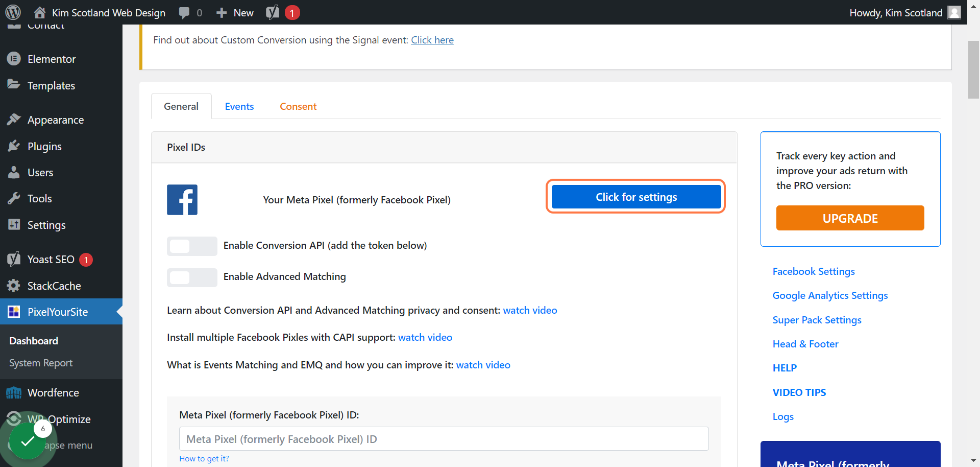980x467 pixels.
Task: Click the Yoast SEO red badge in sidebar
Action: click(86, 260)
